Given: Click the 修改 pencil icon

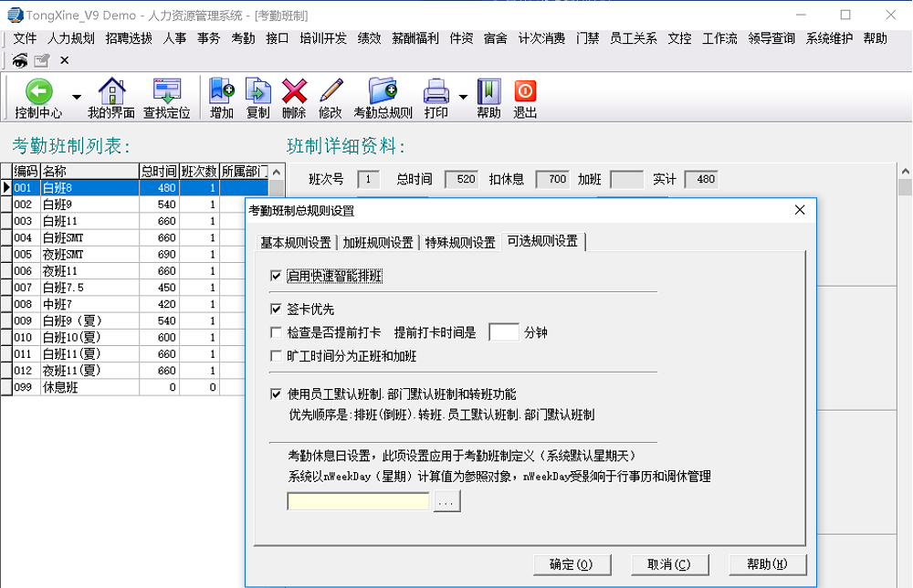Looking at the screenshot, I should tap(331, 91).
